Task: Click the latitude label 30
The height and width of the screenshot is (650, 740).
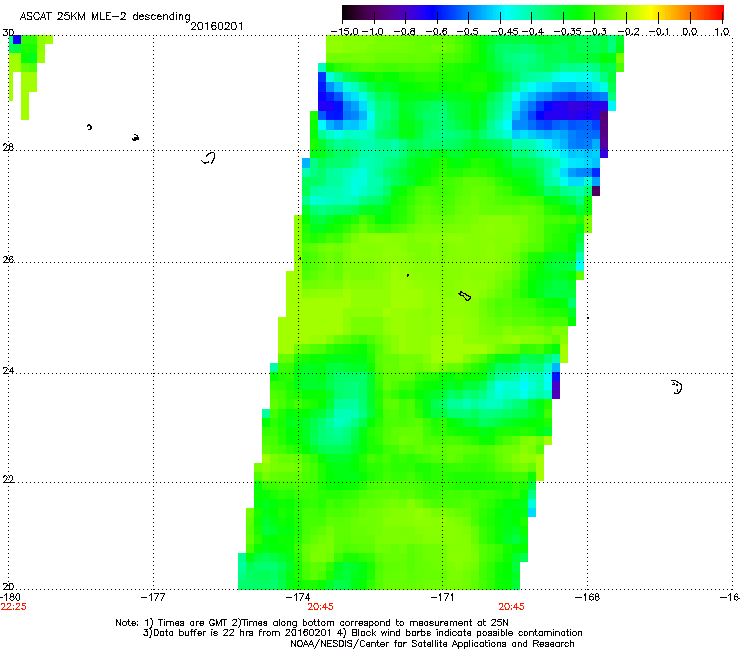Action: pos(8,33)
